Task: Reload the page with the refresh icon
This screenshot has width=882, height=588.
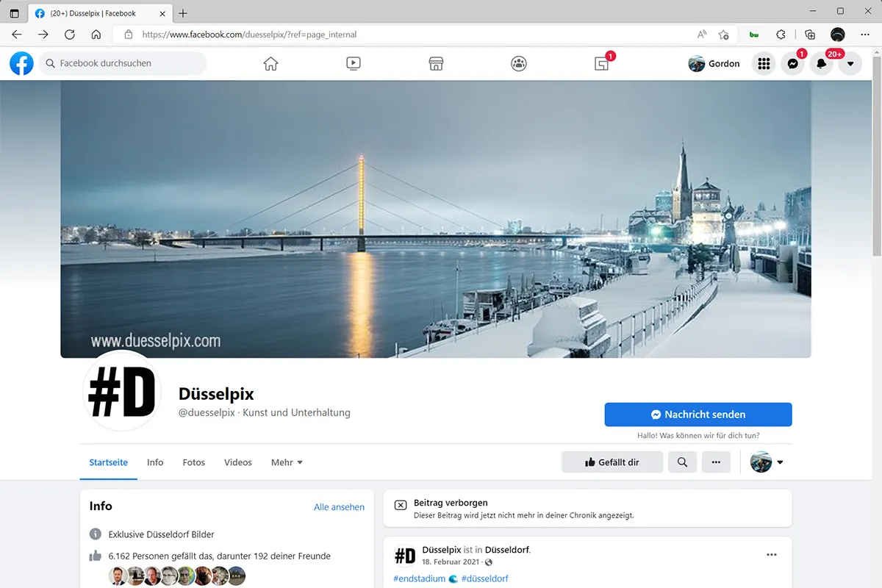Action: (70, 35)
